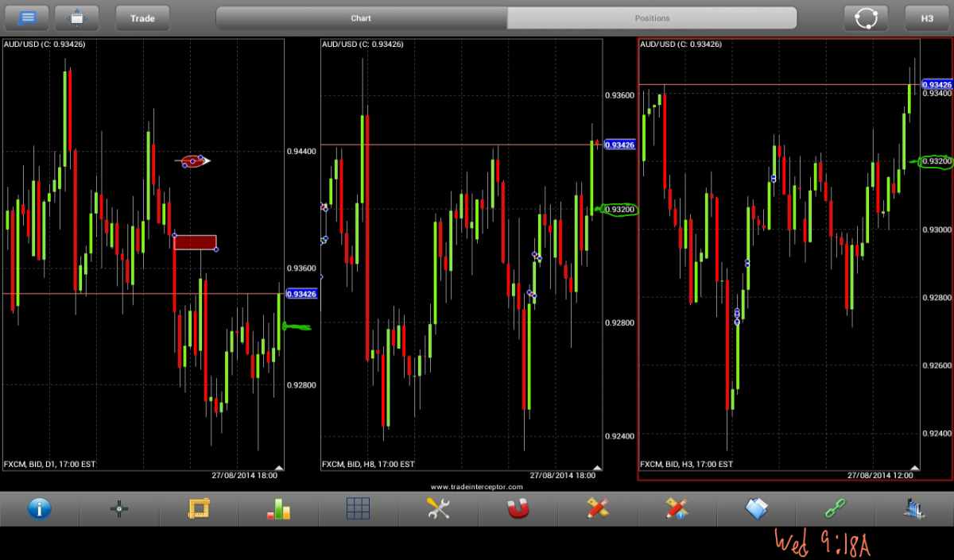
Task: Click 0.92800 on the D1 price axis
Action: [301, 385]
